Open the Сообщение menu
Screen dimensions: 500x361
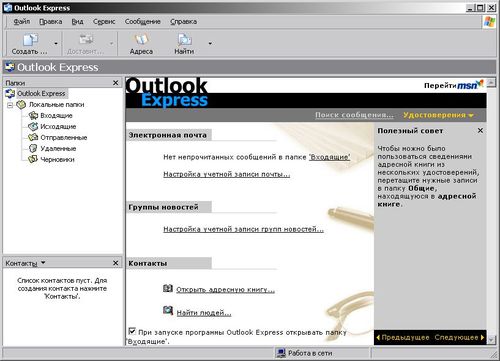(x=143, y=22)
